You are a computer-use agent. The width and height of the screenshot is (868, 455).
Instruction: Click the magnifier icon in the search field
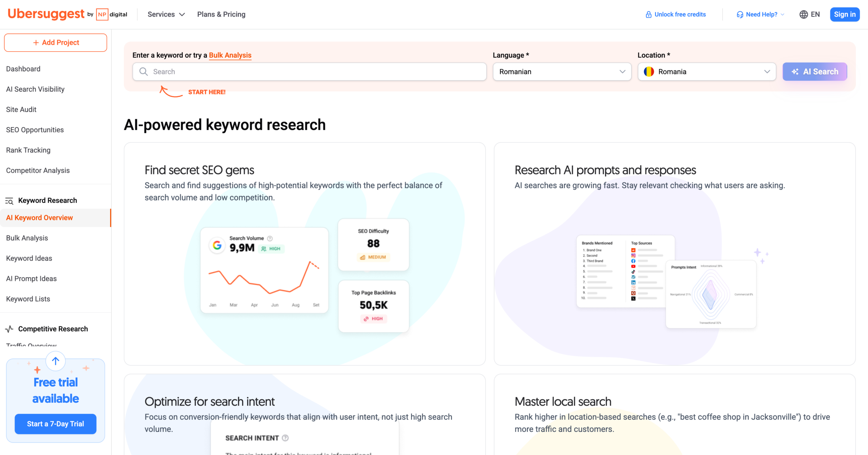(143, 72)
